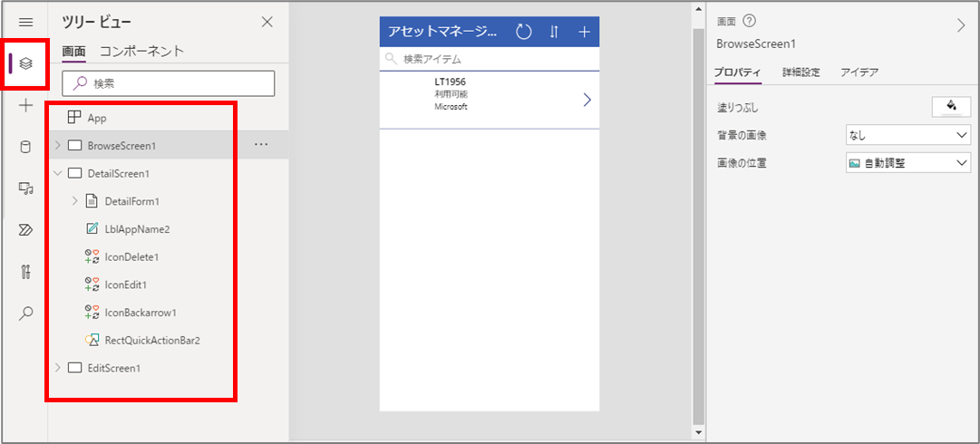
Task: Switch to the 詳細設定 tab
Action: coord(801,72)
